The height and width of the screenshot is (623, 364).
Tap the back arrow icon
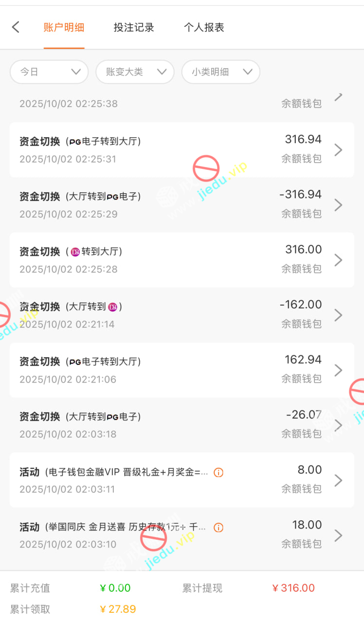coord(16,27)
